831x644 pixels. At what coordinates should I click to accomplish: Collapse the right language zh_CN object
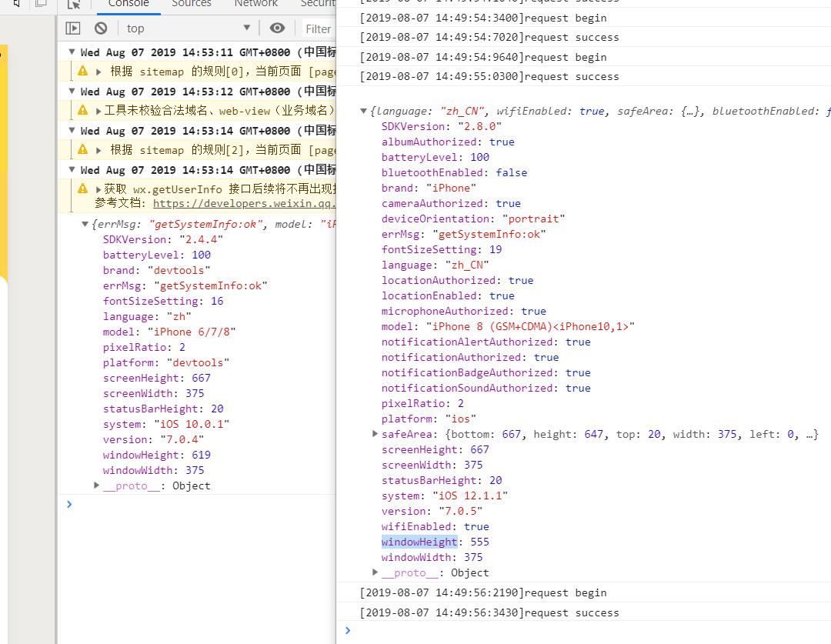click(x=363, y=111)
